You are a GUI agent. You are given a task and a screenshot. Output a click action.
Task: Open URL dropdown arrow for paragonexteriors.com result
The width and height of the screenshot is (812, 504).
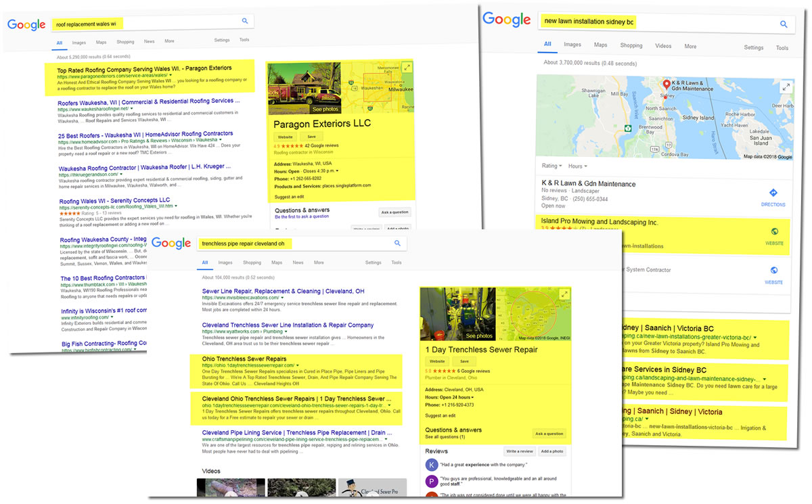[171, 76]
